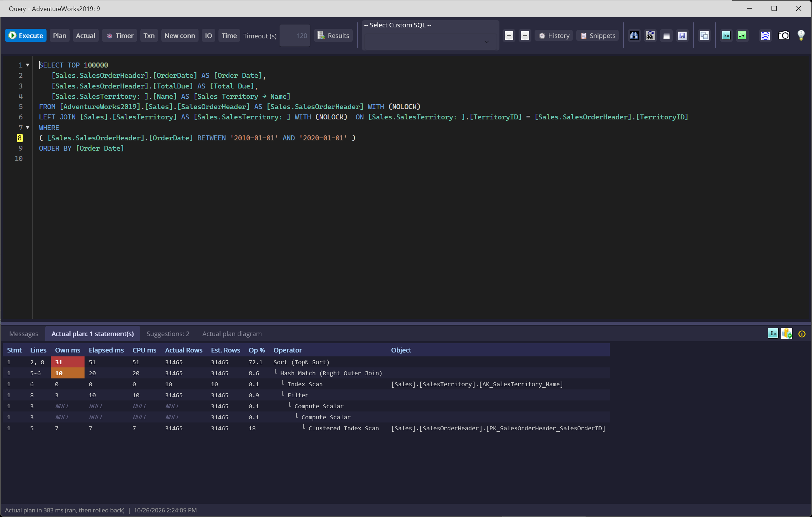The width and height of the screenshot is (812, 517).
Task: Toggle the Timer option
Action: [x=120, y=36]
